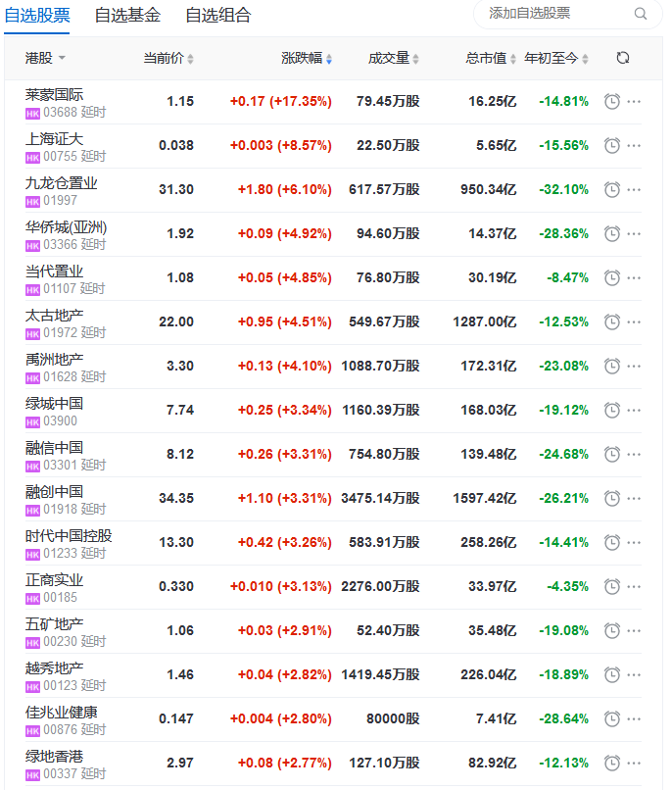Open more options for 太古地产
Image resolution: width=672 pixels, height=790 pixels.
tap(634, 321)
